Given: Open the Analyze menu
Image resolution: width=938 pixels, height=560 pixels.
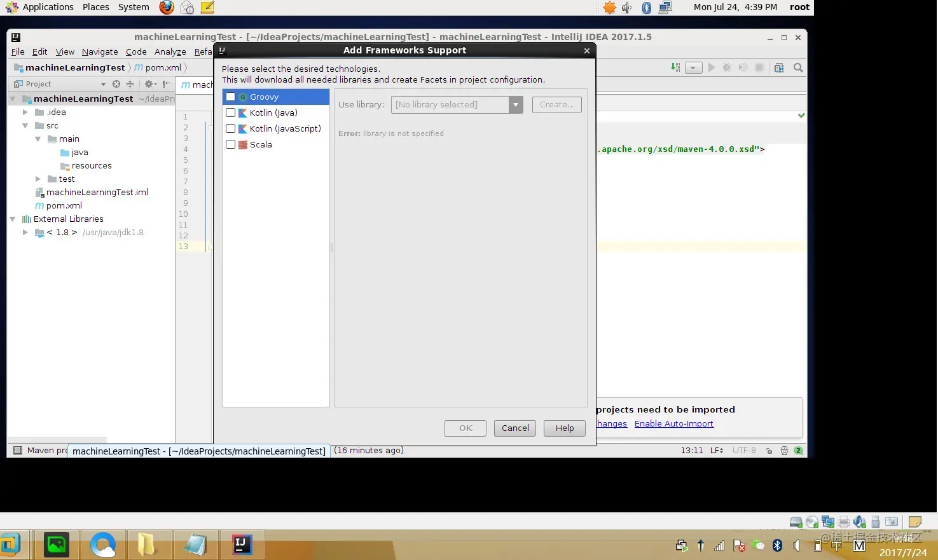Looking at the screenshot, I should (170, 52).
